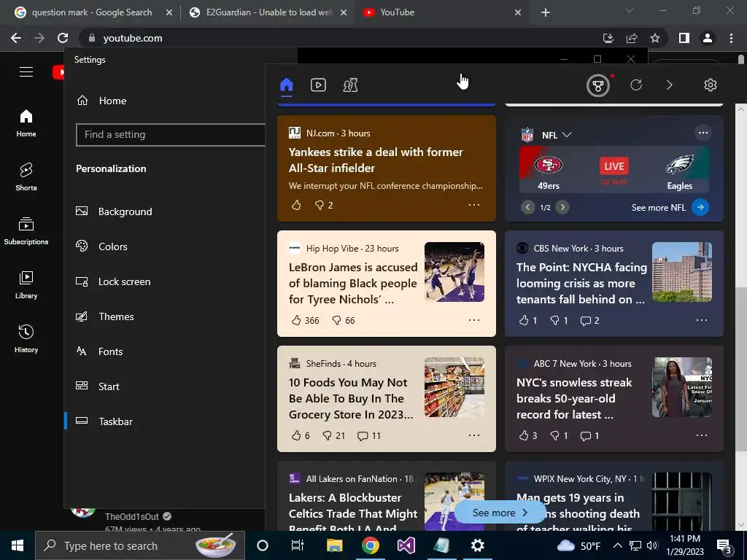This screenshot has height=560, width=747.
Task: Open the 49ers vs Eagles live score
Action: (x=614, y=170)
